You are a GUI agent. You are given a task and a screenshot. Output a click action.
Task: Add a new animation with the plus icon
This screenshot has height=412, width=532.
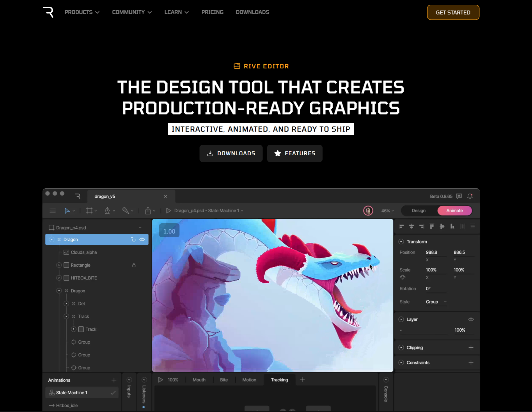coord(114,380)
